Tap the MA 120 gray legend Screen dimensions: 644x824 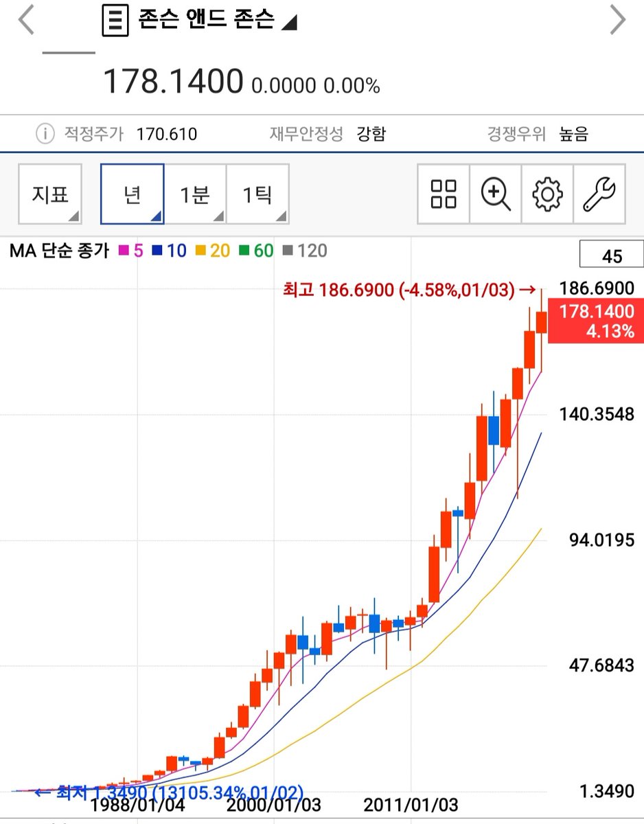pyautogui.click(x=305, y=251)
